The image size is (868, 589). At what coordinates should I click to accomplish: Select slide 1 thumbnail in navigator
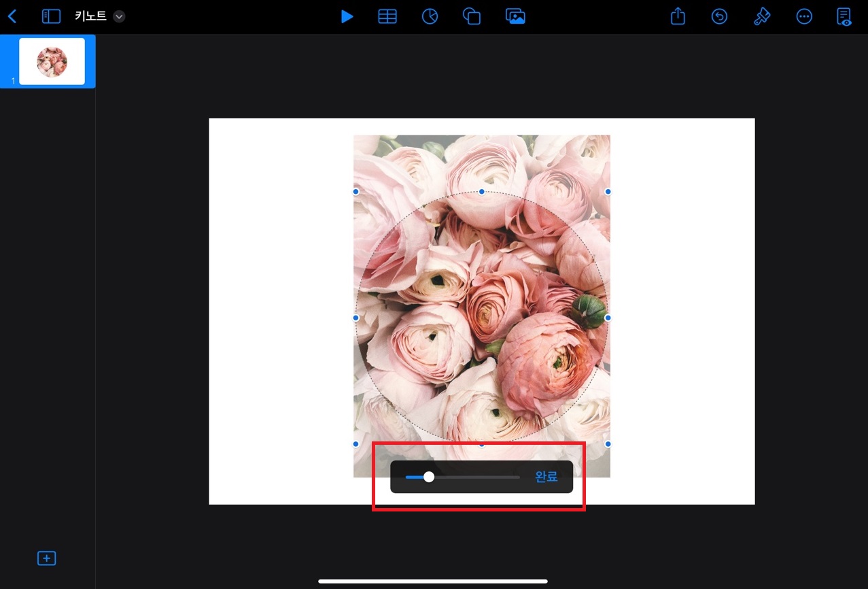click(52, 61)
